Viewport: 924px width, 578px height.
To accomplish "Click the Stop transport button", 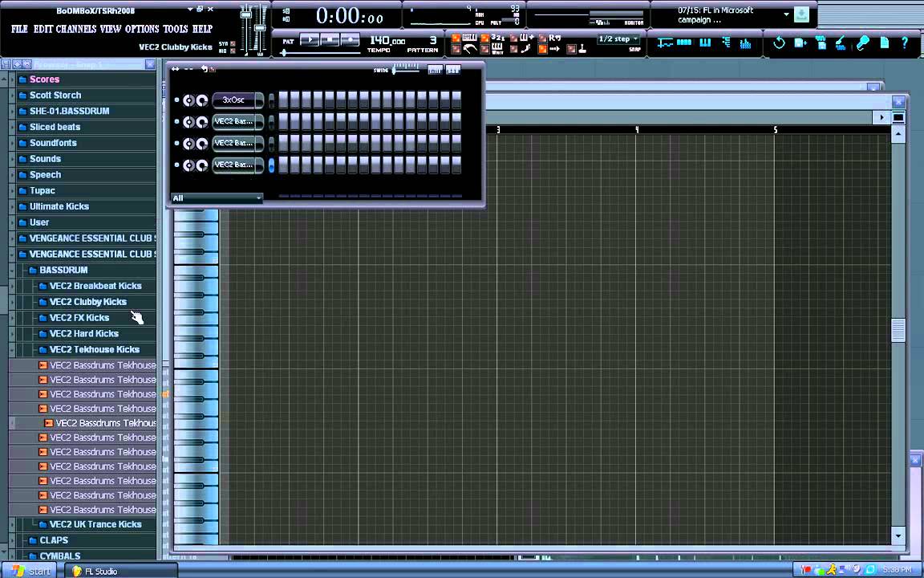I will point(330,40).
